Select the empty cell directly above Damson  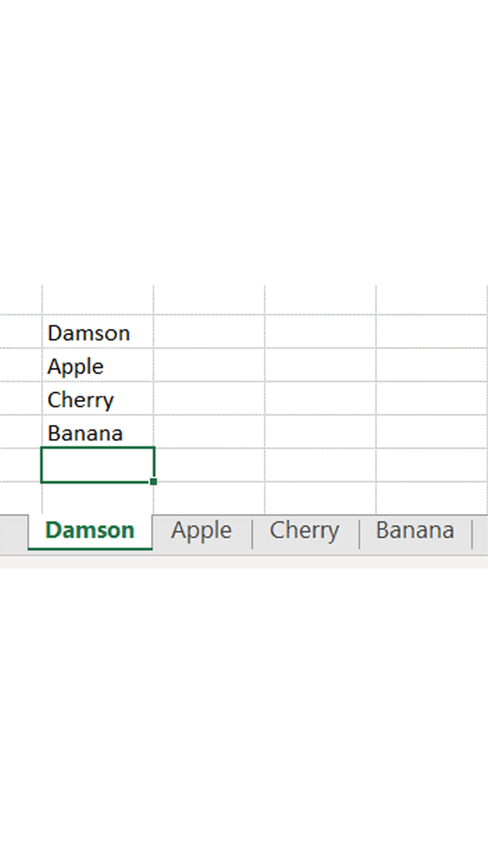(x=97, y=300)
